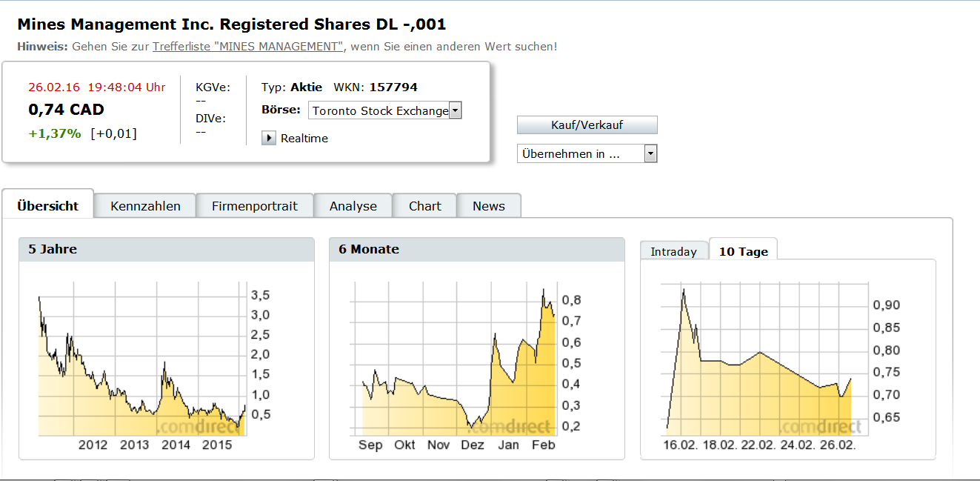Go to the Analyse tab
Screen dimensions: 980x481
[353, 206]
